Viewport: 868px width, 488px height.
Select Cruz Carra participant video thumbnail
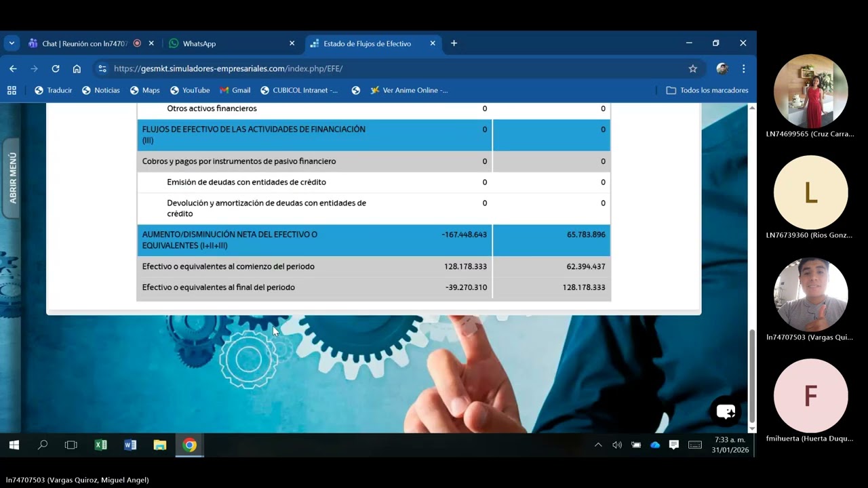810,91
